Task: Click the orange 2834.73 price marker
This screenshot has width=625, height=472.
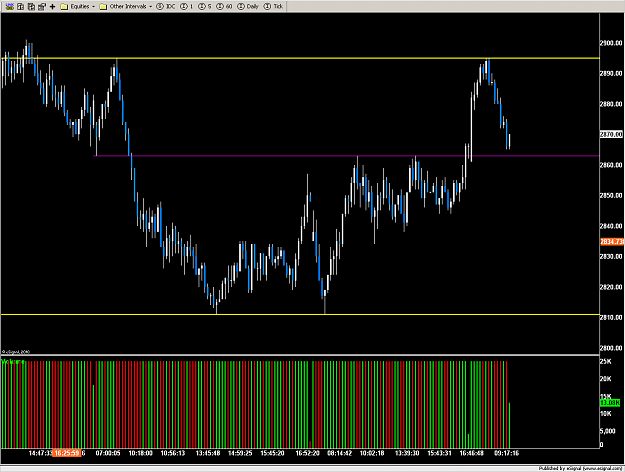Action: point(612,242)
